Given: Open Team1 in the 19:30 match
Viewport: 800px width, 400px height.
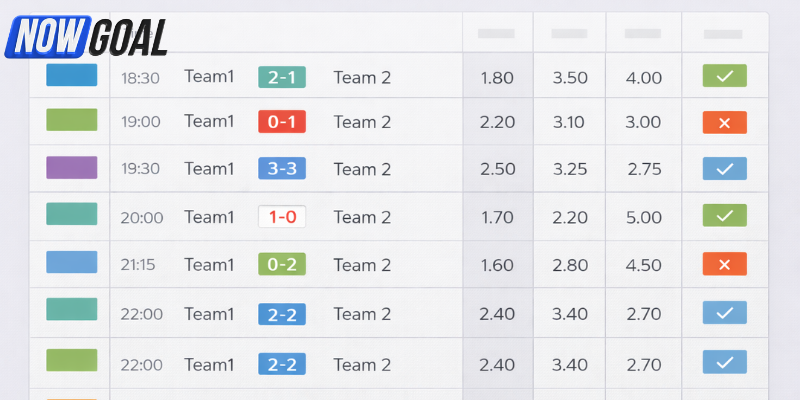Looking at the screenshot, I should coord(209,169).
